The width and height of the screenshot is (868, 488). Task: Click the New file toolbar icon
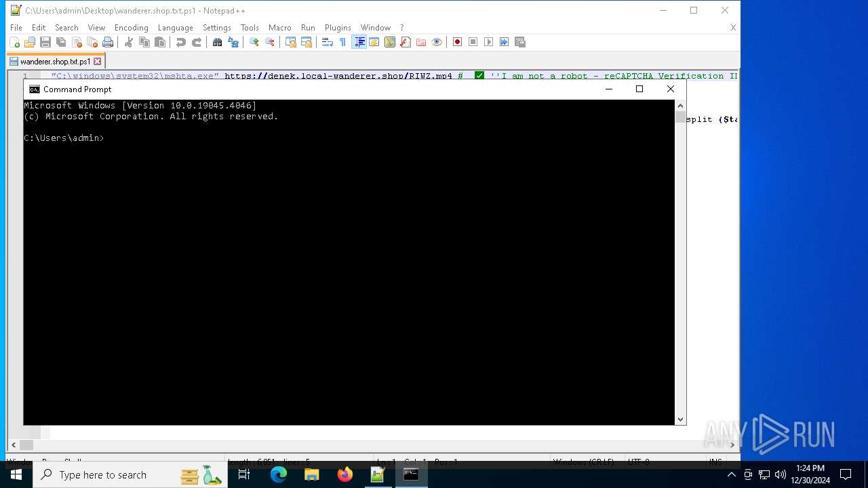[14, 42]
